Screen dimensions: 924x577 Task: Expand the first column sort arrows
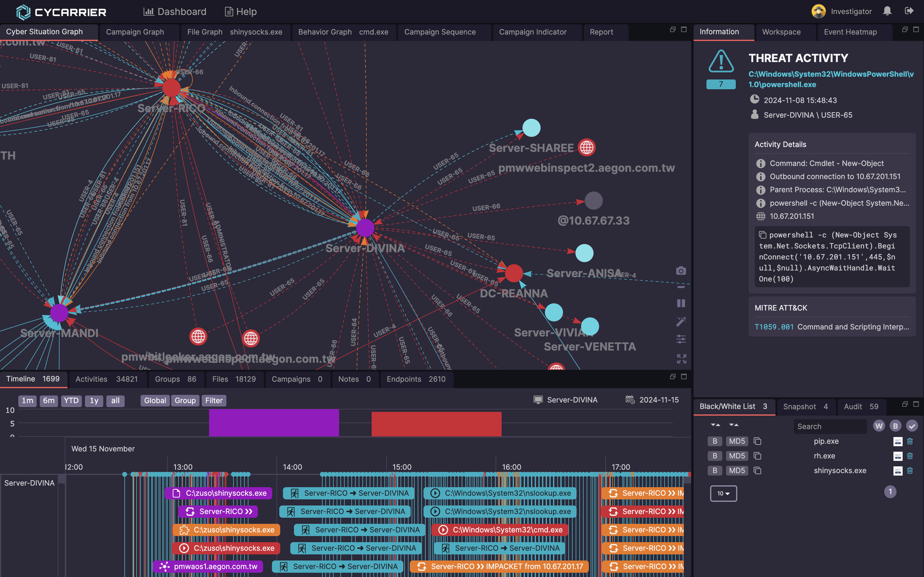[715, 425]
